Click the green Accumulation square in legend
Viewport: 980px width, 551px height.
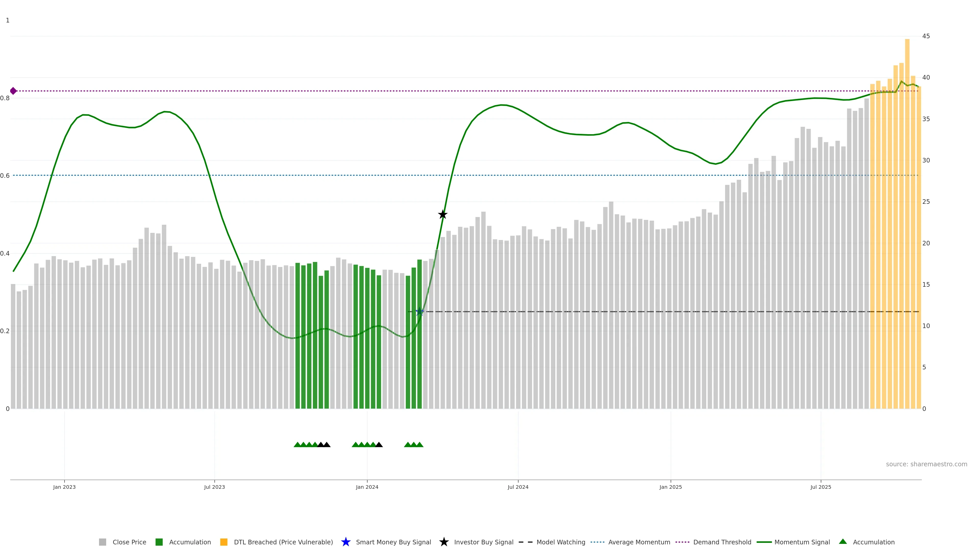point(159,542)
